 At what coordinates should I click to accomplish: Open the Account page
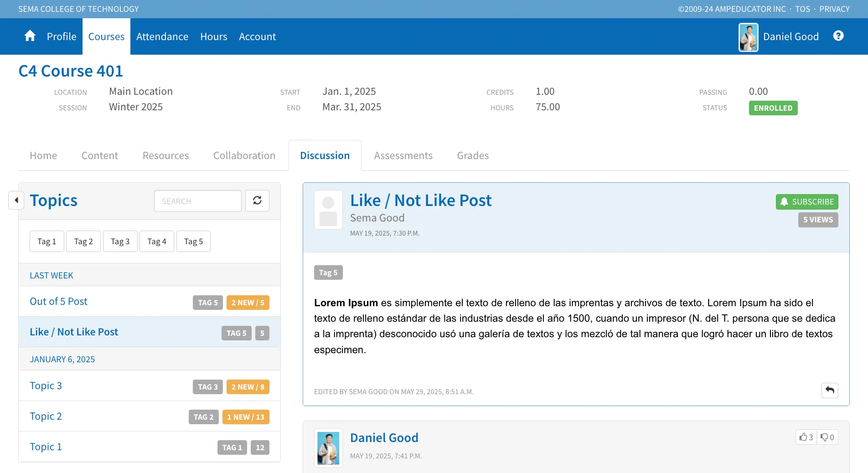coord(258,36)
